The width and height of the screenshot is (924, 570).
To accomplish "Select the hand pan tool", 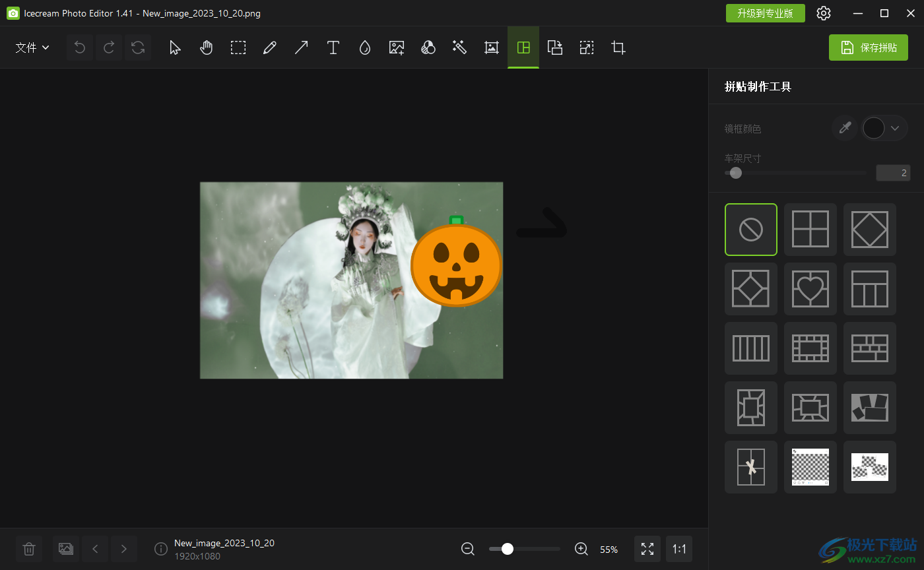I will (x=207, y=47).
